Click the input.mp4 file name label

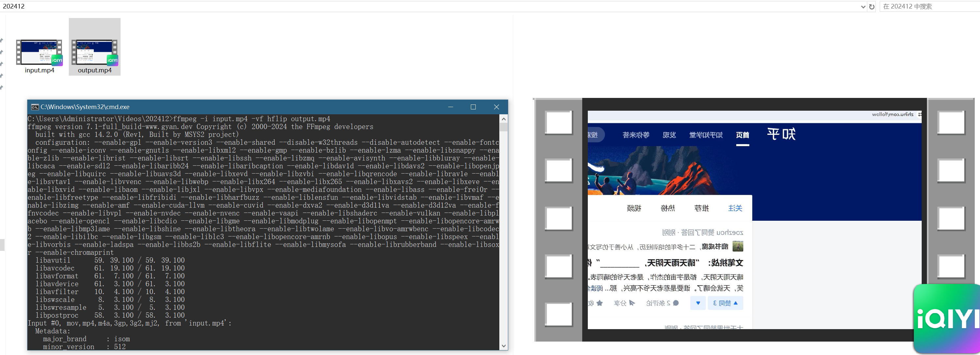(x=40, y=70)
